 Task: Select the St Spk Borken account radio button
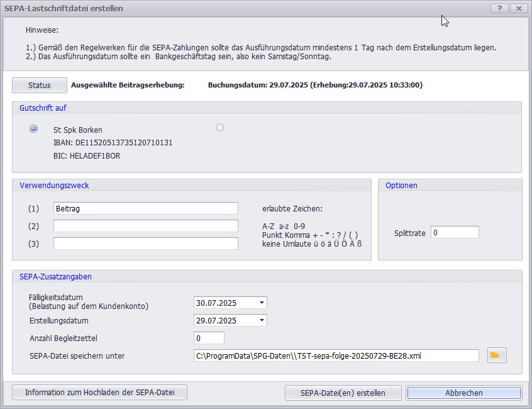[34, 129]
